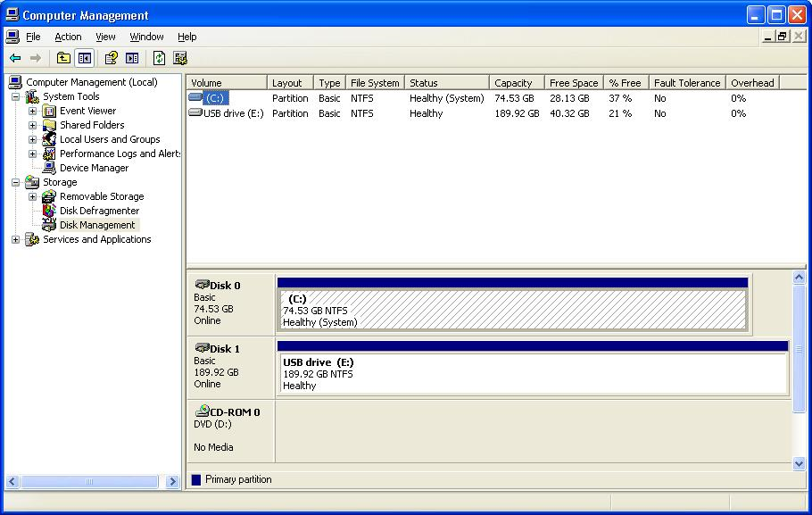Click the Back arrow toolbar button
Screen dimensions: 812x515
15,58
